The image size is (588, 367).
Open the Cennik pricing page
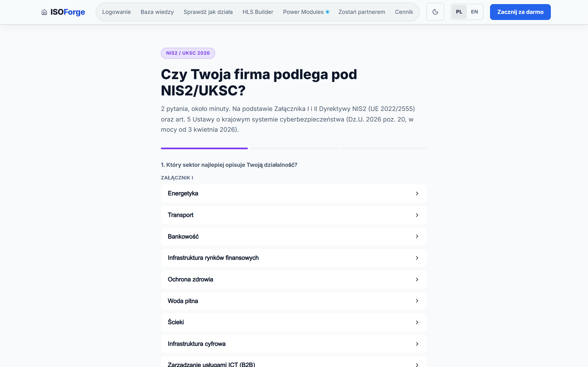(404, 12)
